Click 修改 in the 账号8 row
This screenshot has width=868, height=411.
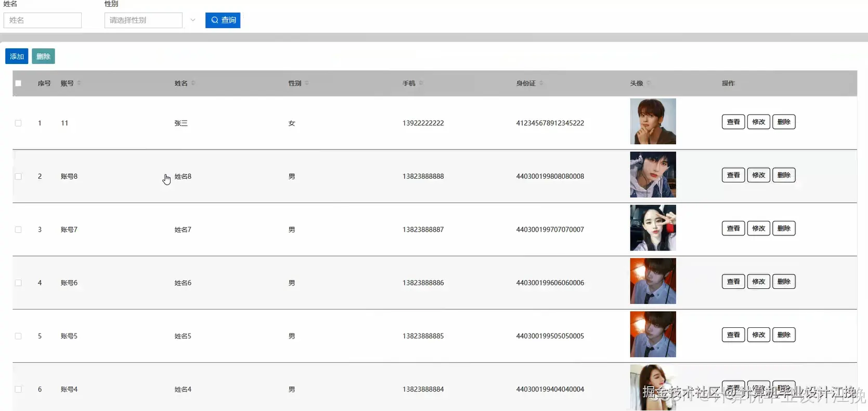759,175
